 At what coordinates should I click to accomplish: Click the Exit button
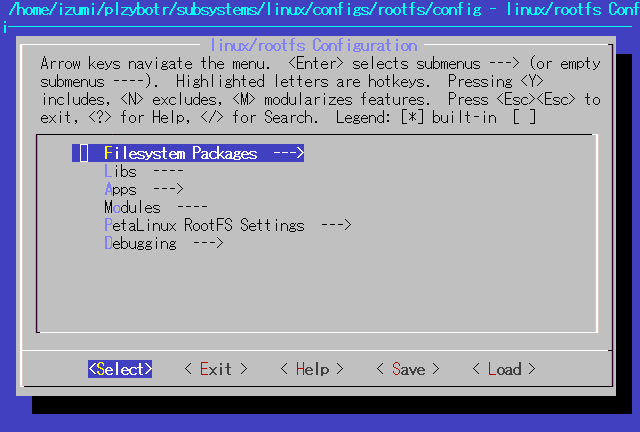216,369
